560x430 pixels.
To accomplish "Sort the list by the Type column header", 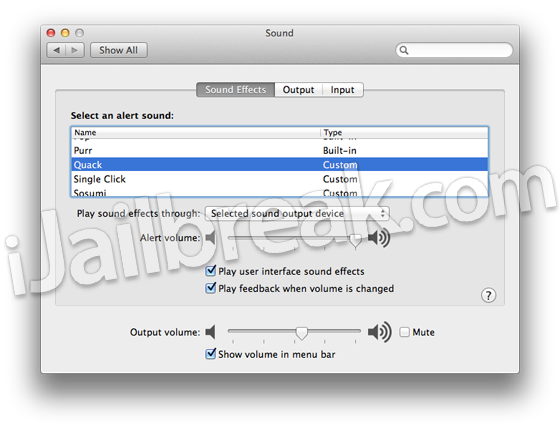I will [404, 132].
